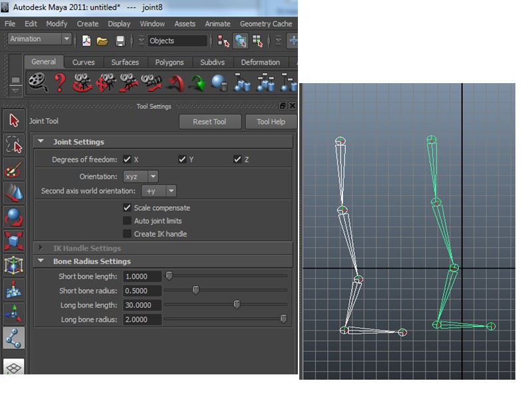Viewport: 532px width, 399px height.
Task: Open the Animate menu
Action: [x=217, y=24]
